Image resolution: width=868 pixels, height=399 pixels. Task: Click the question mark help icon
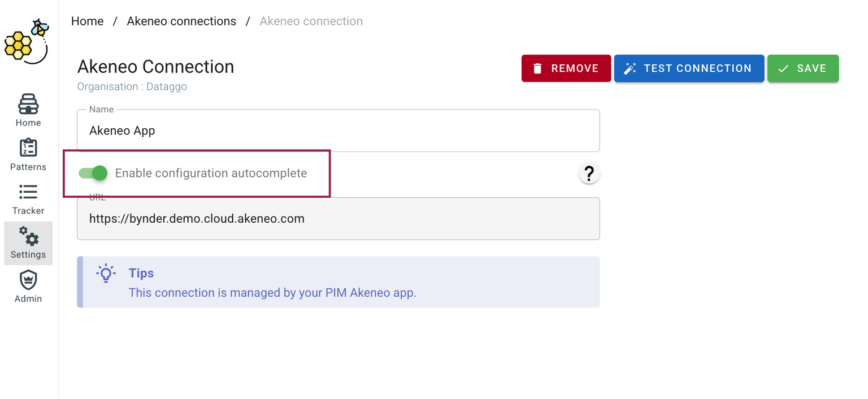coord(589,173)
